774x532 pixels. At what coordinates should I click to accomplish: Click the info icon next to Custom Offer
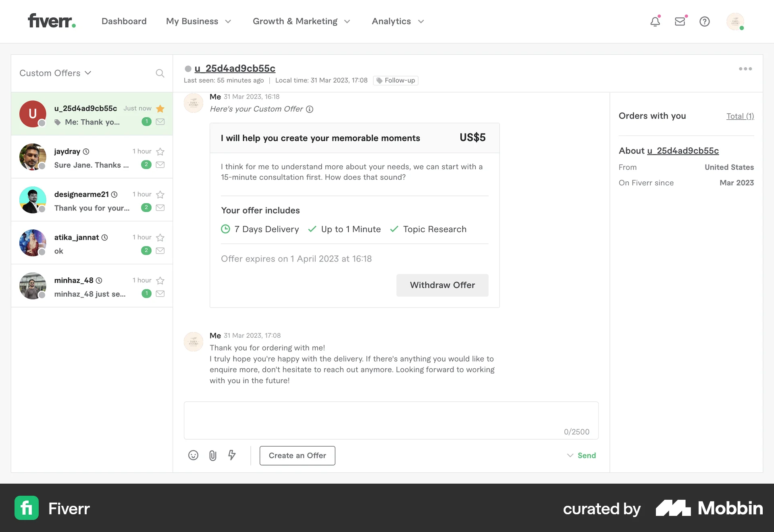309,109
